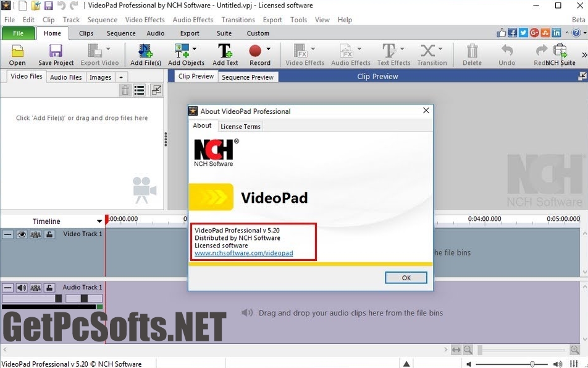Screen dimensions: 588x368
Task: Click OK in the About dialog
Action: coord(406,278)
